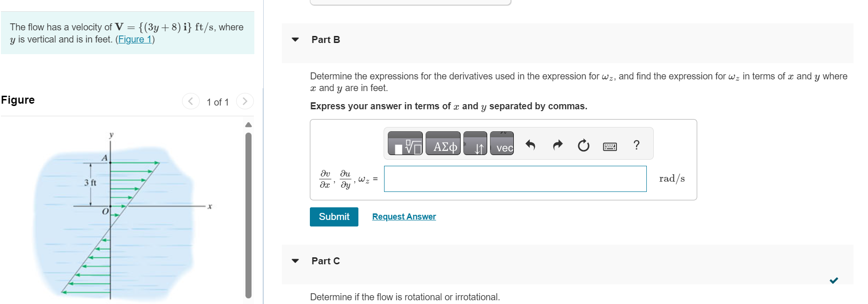Go to the previous figure

[x=190, y=101]
